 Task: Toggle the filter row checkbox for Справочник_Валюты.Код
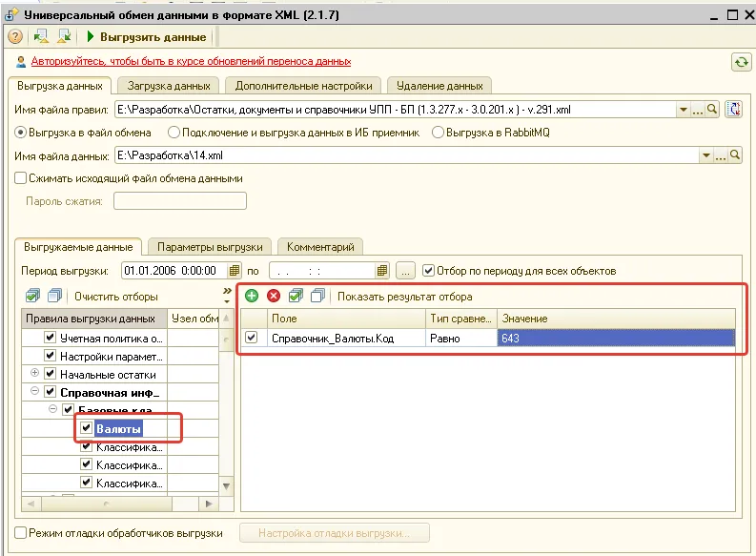click(251, 337)
